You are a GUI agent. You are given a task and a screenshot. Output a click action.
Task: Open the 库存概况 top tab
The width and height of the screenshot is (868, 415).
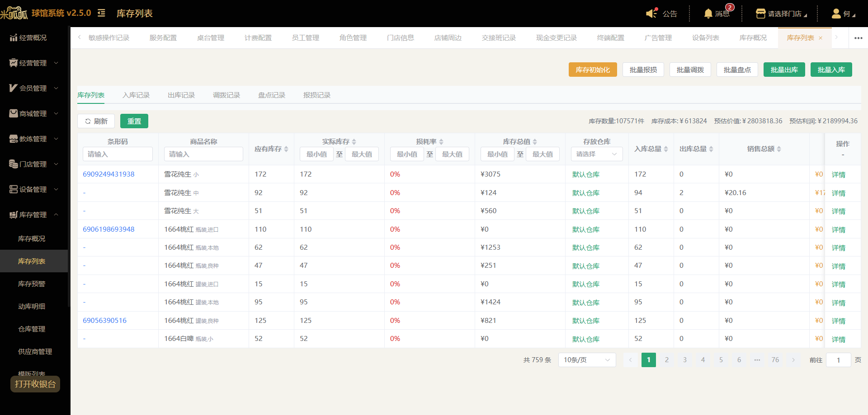pyautogui.click(x=753, y=38)
